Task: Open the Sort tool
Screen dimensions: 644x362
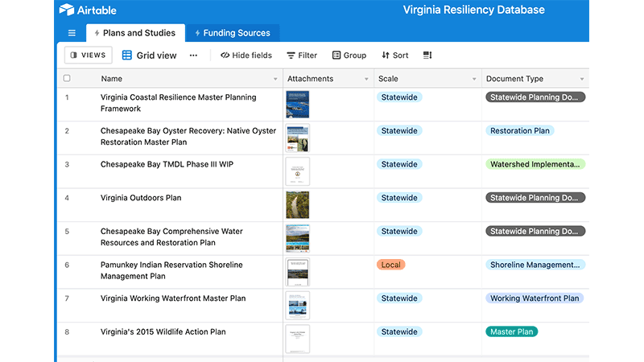Action: click(x=395, y=56)
